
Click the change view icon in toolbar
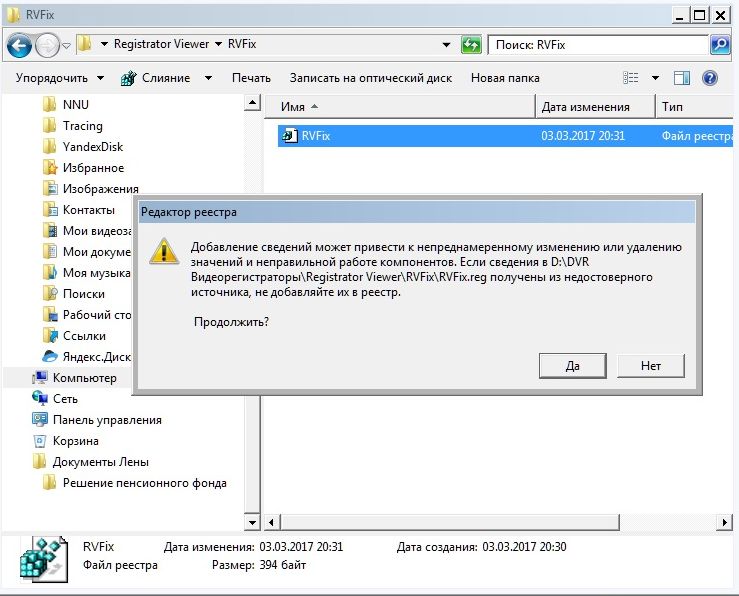[x=631, y=78]
